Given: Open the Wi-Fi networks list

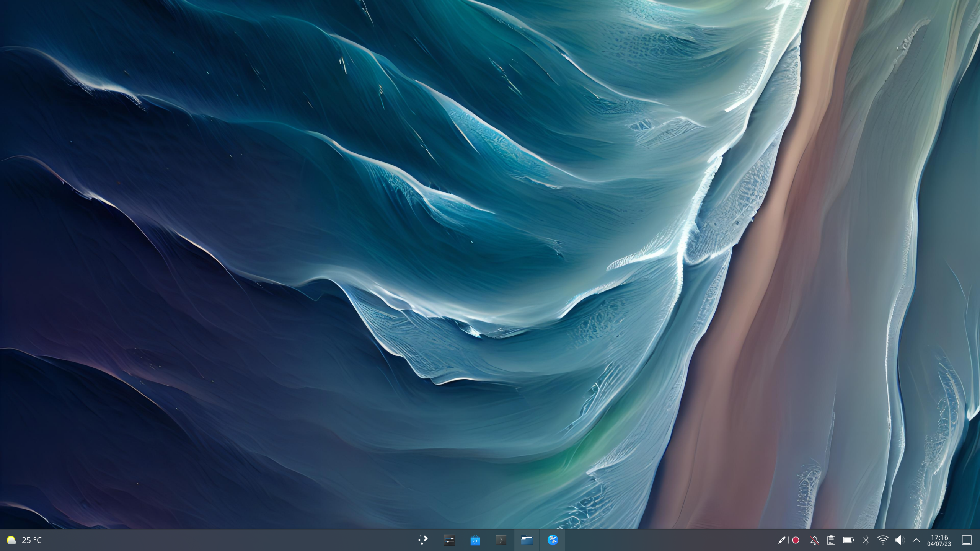Looking at the screenshot, I should point(883,540).
